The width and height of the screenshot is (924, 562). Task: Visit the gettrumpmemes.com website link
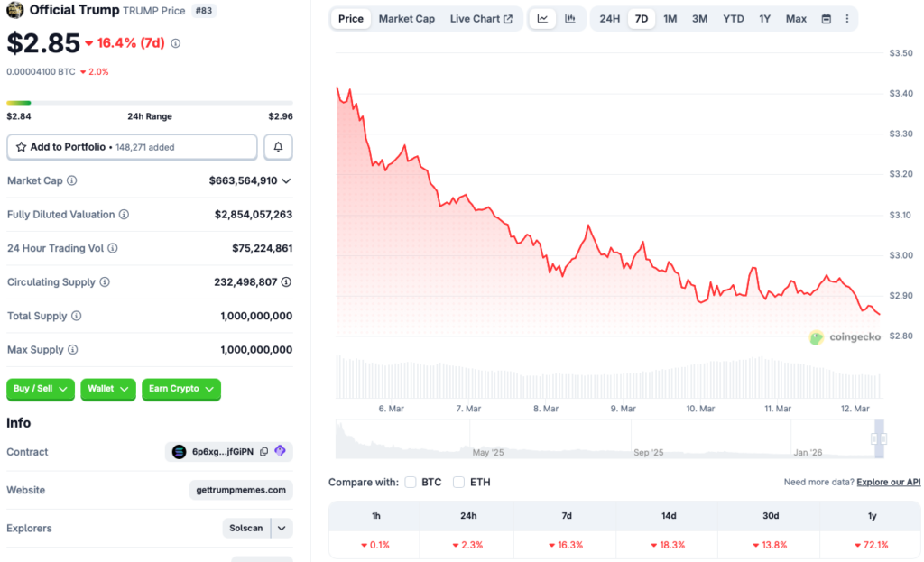tap(240, 490)
